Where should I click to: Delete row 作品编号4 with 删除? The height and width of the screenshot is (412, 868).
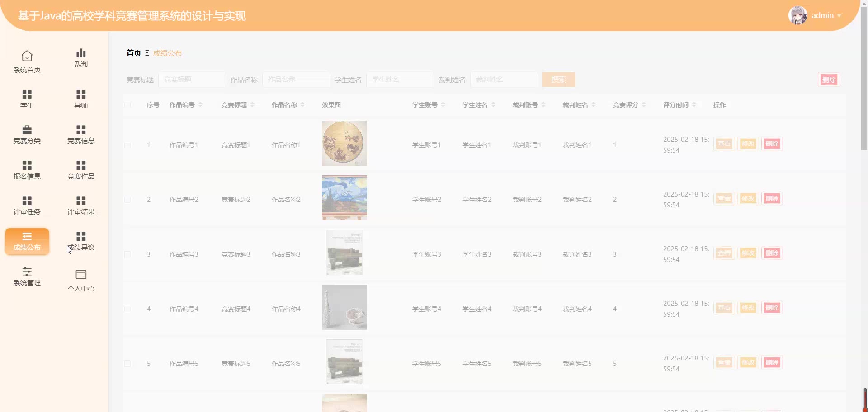772,308
